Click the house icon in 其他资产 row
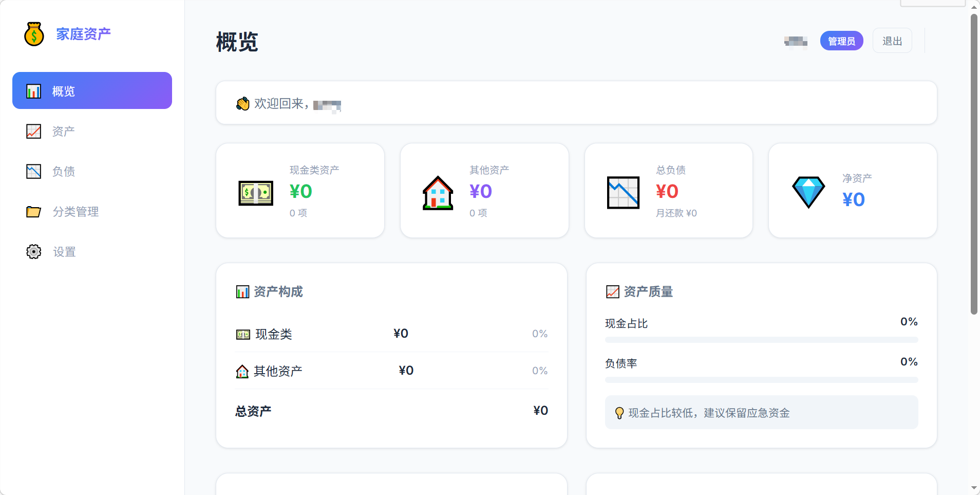The width and height of the screenshot is (980, 495). tap(242, 371)
